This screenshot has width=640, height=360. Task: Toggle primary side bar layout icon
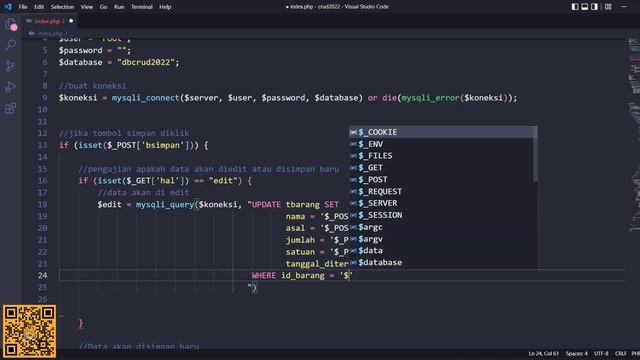tap(575, 7)
